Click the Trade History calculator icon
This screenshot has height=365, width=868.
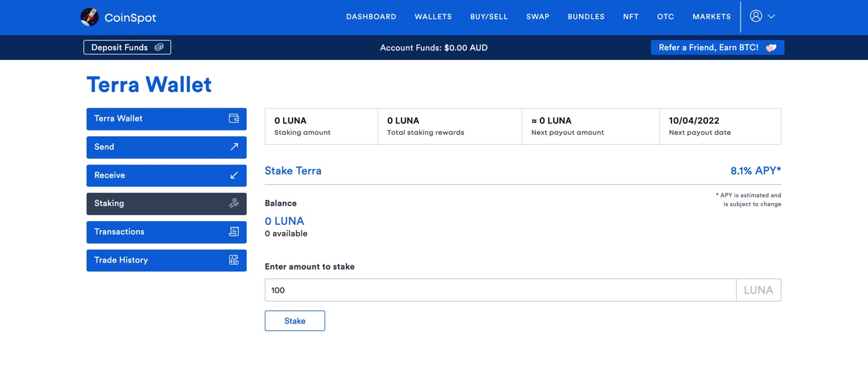234,260
